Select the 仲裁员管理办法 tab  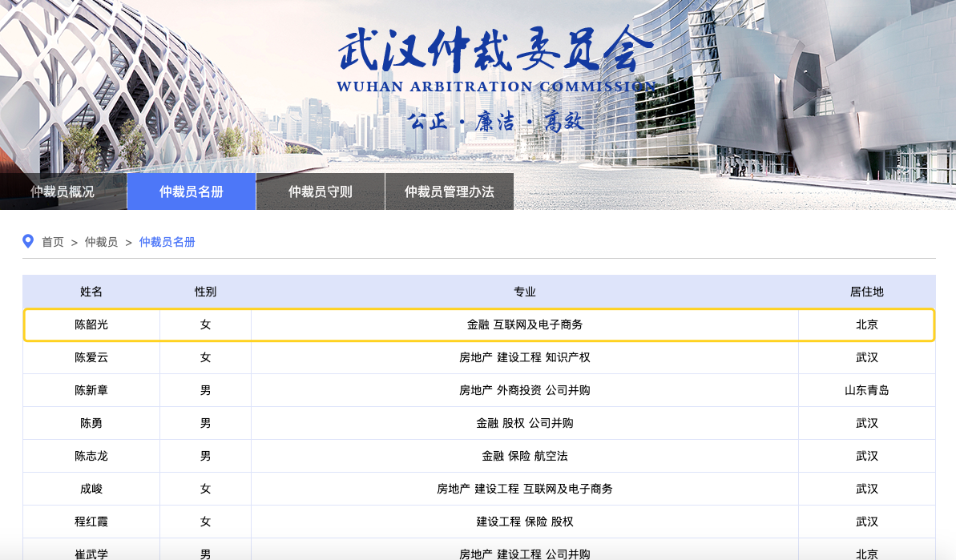[x=450, y=191]
